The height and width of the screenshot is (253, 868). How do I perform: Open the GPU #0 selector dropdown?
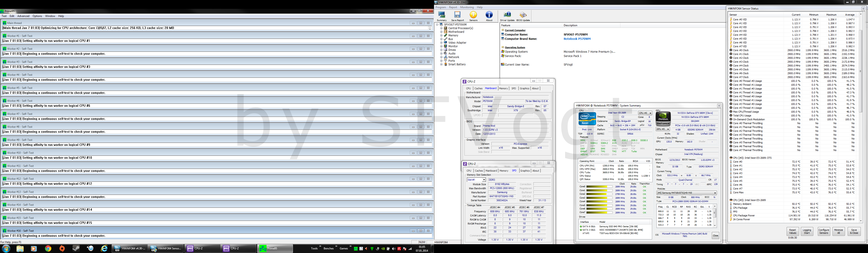point(663,129)
